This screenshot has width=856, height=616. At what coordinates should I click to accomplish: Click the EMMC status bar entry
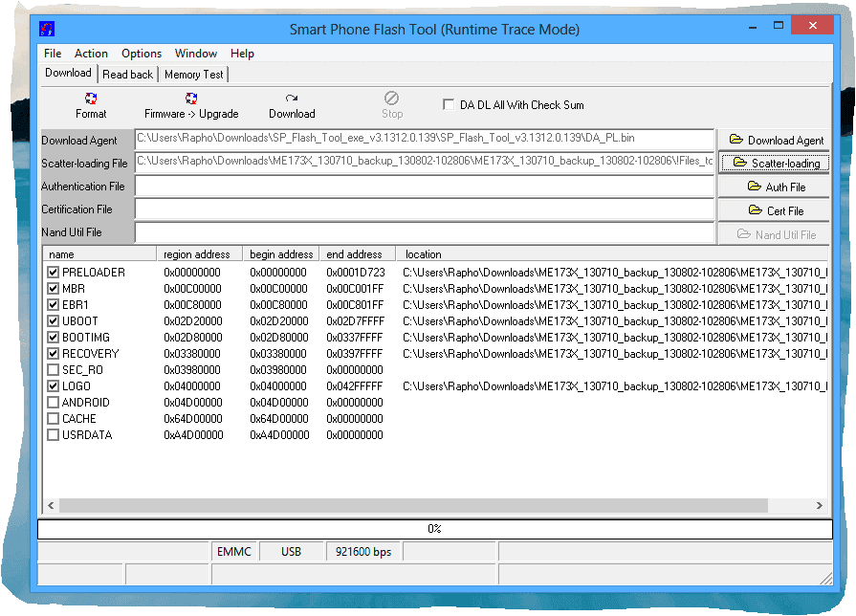tap(234, 552)
